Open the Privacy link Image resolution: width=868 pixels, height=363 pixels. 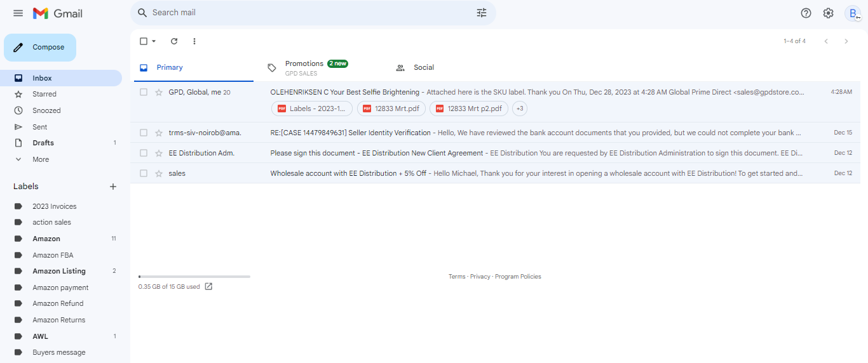pyautogui.click(x=480, y=277)
